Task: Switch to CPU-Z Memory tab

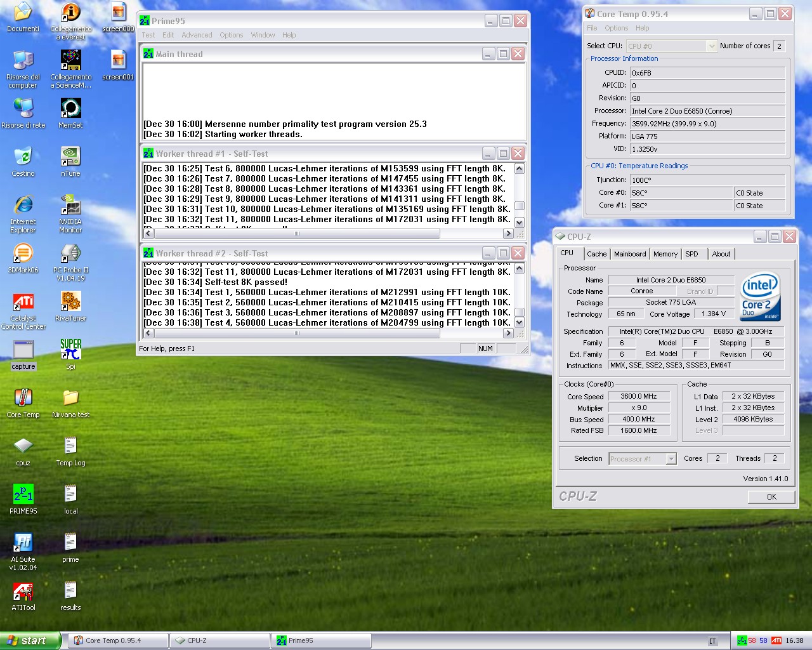Action: tap(665, 254)
